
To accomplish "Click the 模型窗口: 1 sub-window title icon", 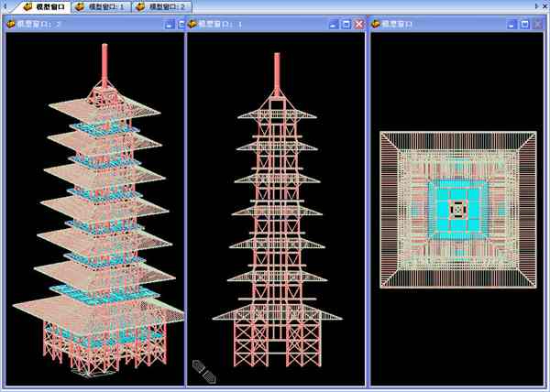I will [193, 24].
